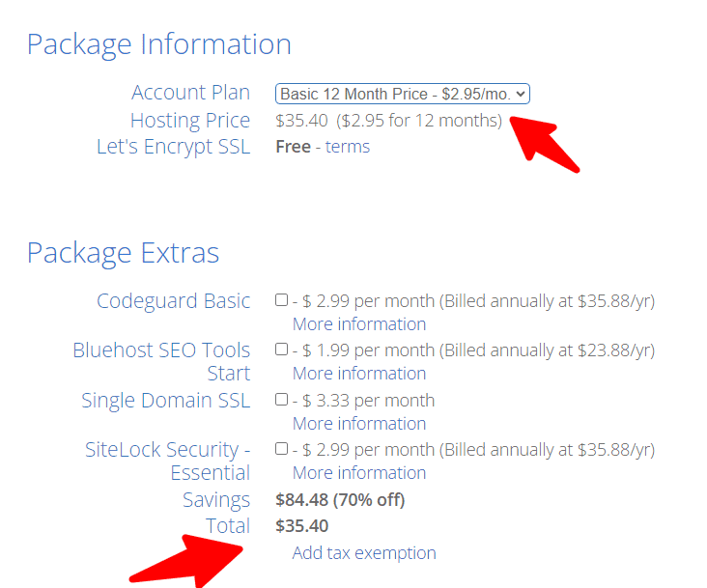Open More information for Codeguard Basic
Screen dimensions: 707x588
pyautogui.click(x=358, y=324)
